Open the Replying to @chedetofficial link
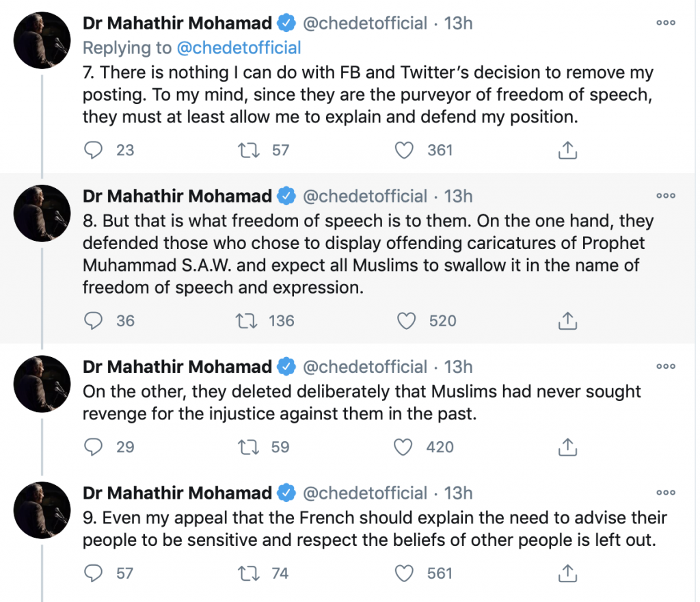Viewport: 700px width, 602px height. coord(239,48)
